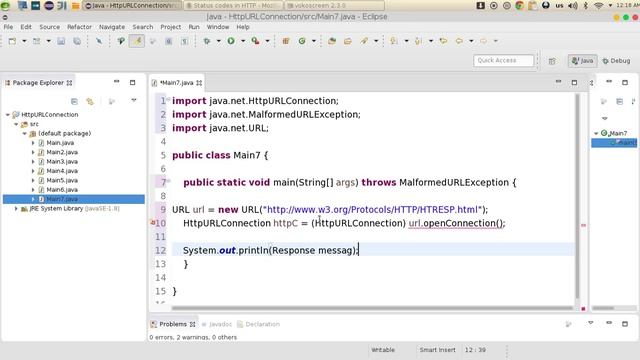Open the Debug dropdown arrow
The image size is (640, 360).
[x=218, y=41]
